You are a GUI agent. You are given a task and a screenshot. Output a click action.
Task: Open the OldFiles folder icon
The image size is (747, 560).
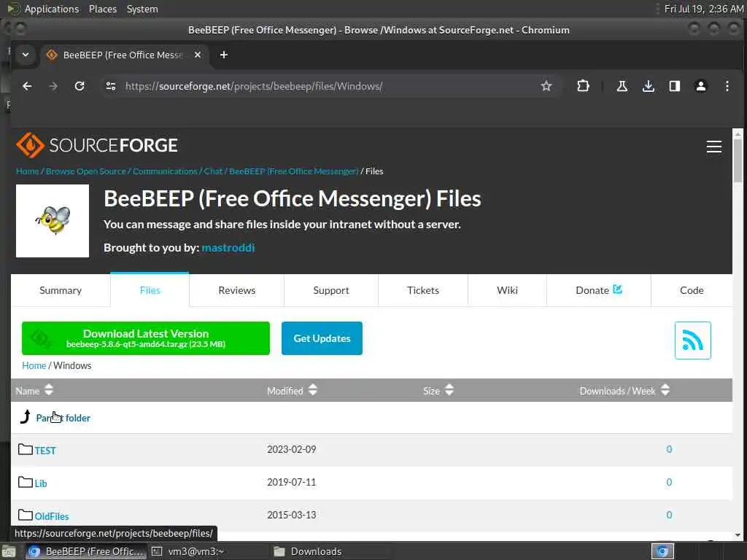(x=26, y=515)
